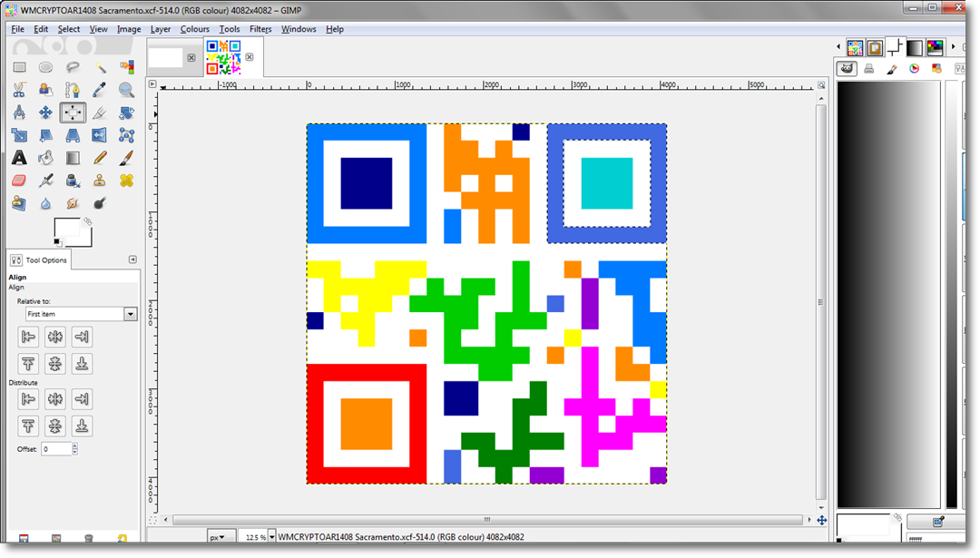Activate the Flip tool
980x558 pixels.
tap(100, 135)
